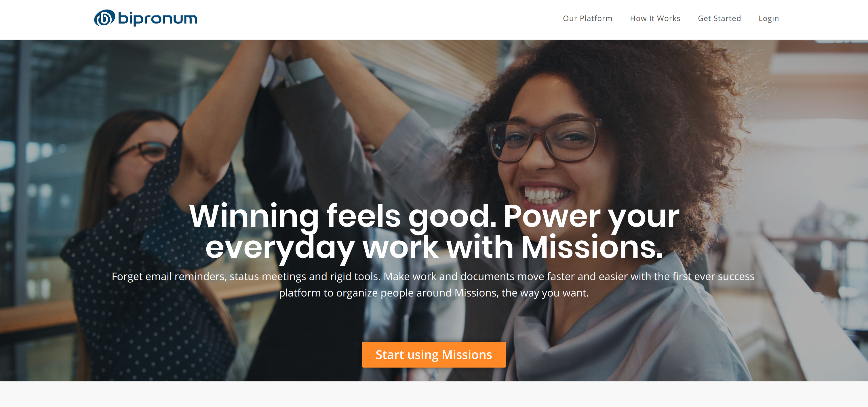Click 'everyday work with' in the headline
This screenshot has height=407, width=868.
pyautogui.click(x=359, y=248)
